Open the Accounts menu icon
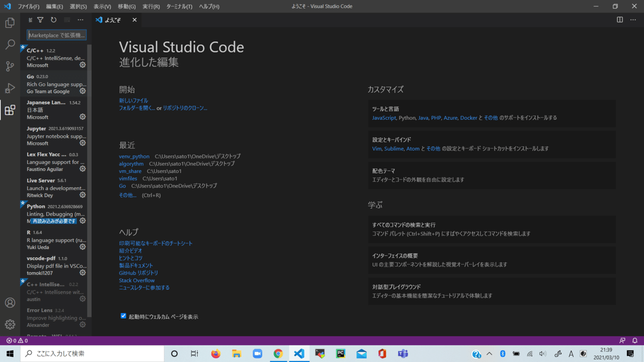The width and height of the screenshot is (644, 362). point(10,302)
